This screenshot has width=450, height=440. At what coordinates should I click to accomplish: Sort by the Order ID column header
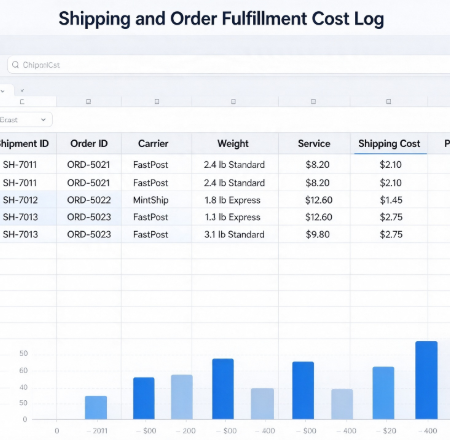pos(89,144)
